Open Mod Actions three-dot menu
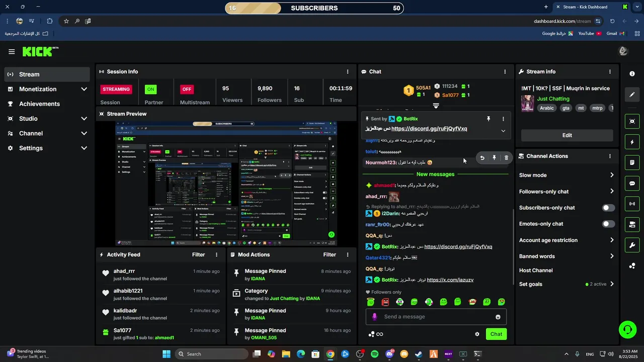Image resolution: width=644 pixels, height=362 pixels. click(348, 255)
